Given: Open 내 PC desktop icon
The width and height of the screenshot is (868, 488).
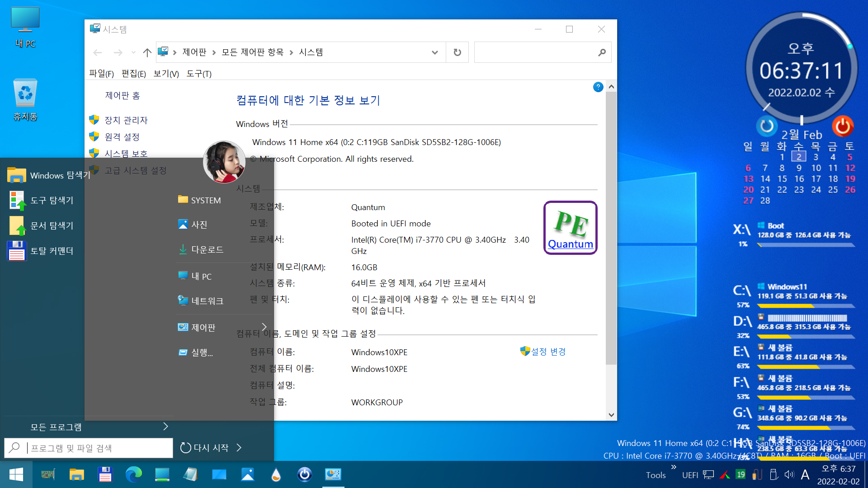Looking at the screenshot, I should tap(25, 27).
